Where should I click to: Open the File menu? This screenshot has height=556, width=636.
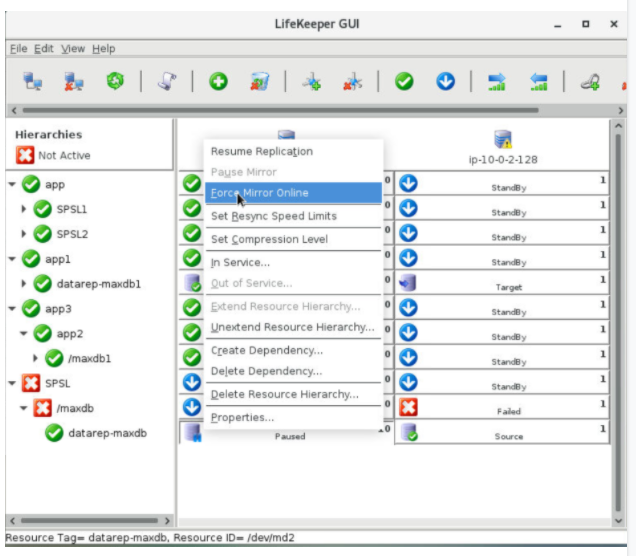(19, 49)
